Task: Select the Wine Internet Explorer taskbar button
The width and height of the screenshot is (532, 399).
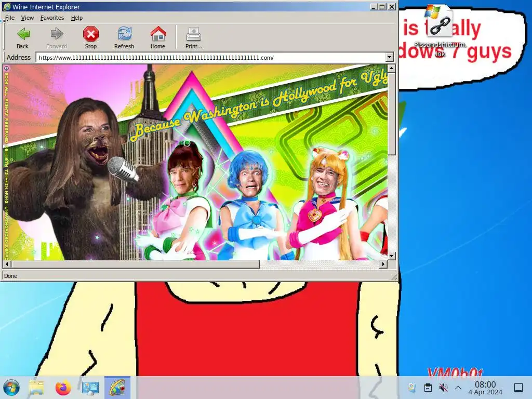Action: (x=117, y=388)
